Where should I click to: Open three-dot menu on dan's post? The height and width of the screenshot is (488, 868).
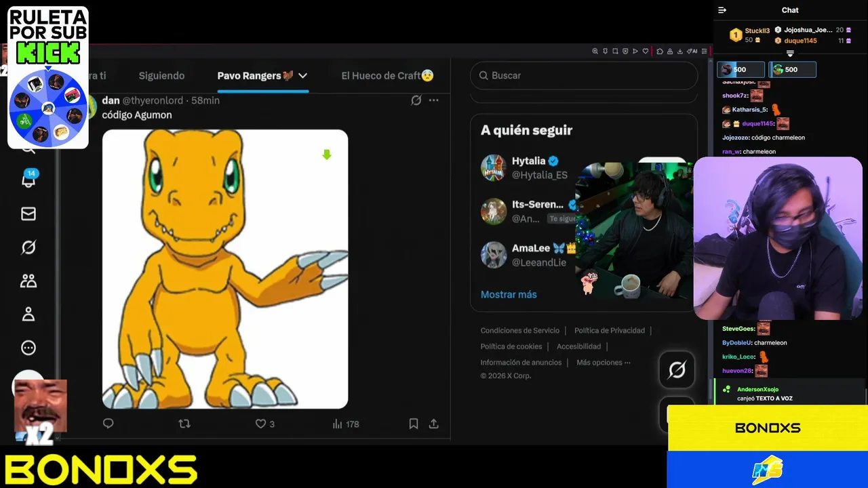pos(434,100)
